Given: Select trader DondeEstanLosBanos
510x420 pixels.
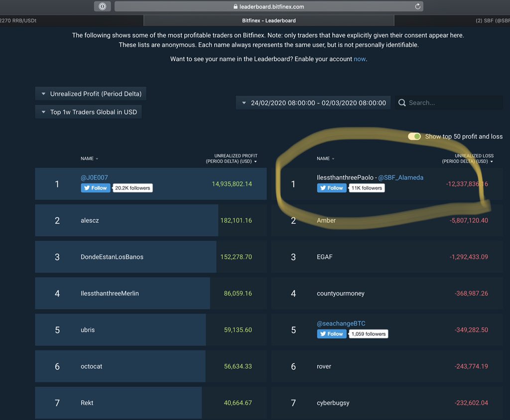Looking at the screenshot, I should 112,257.
